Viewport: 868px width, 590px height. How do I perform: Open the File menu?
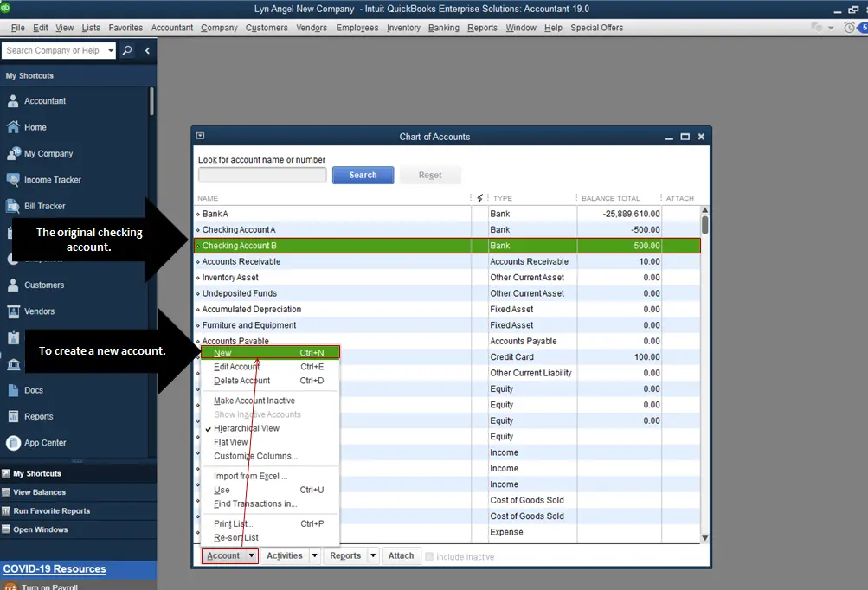(17, 28)
